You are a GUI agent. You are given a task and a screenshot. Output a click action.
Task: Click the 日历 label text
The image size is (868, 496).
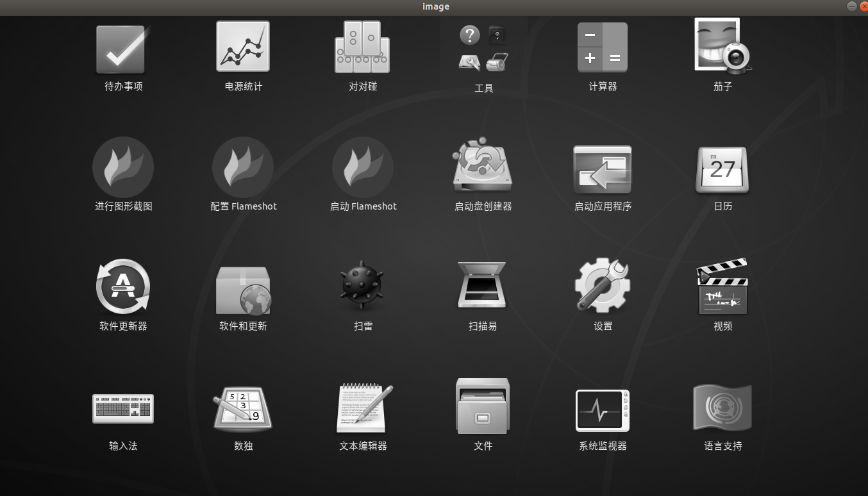coord(723,206)
